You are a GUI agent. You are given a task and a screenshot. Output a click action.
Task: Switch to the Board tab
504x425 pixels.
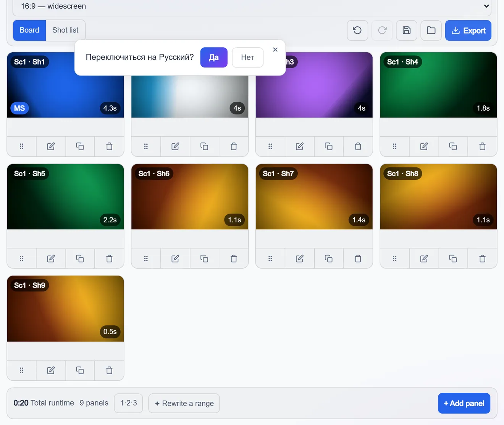coord(29,30)
